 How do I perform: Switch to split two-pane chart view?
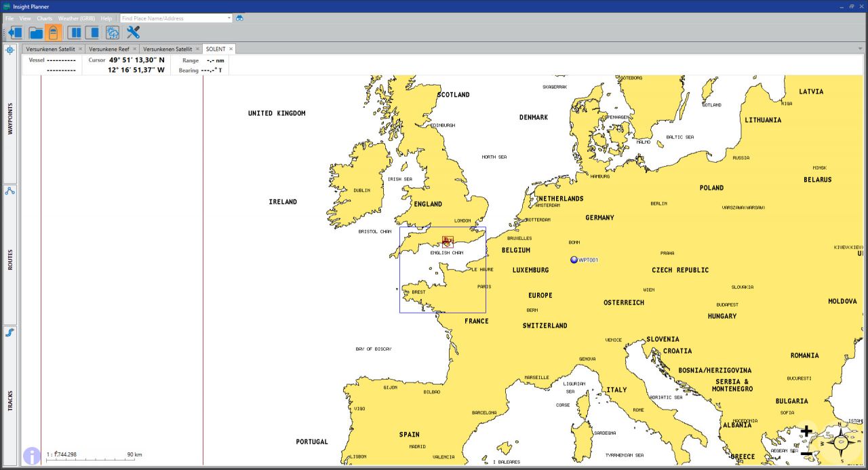75,33
